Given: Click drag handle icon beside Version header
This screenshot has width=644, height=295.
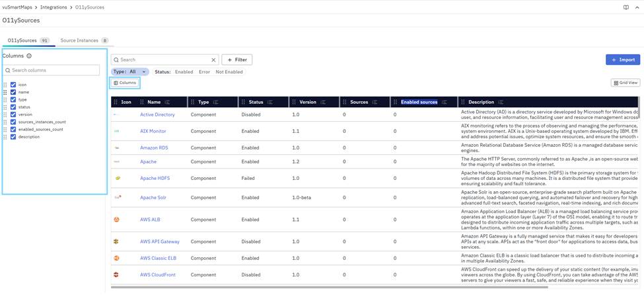Looking at the screenshot, I should [295, 103].
